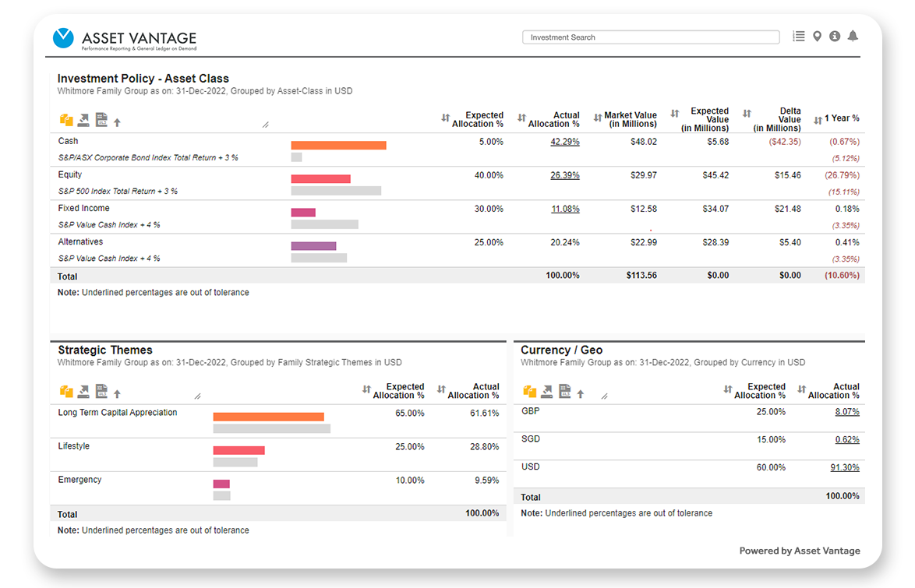Sort by 1 Year % arrows
915x588 pixels.
tap(818, 120)
